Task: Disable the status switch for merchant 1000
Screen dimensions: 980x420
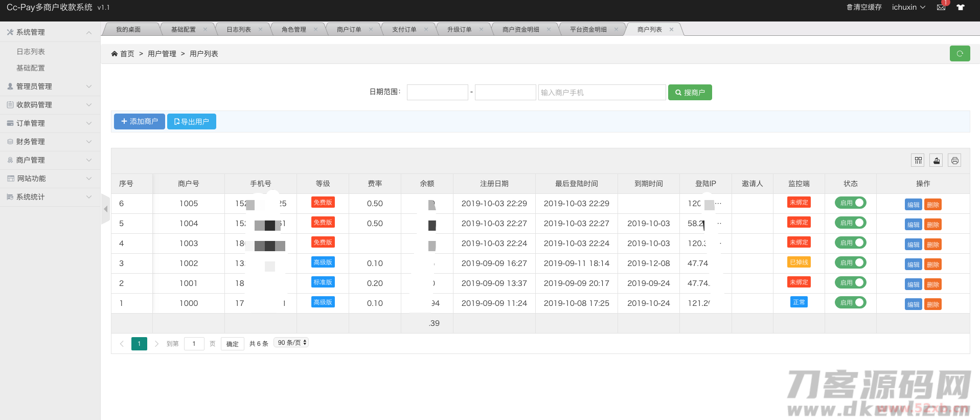Action: coord(850,303)
